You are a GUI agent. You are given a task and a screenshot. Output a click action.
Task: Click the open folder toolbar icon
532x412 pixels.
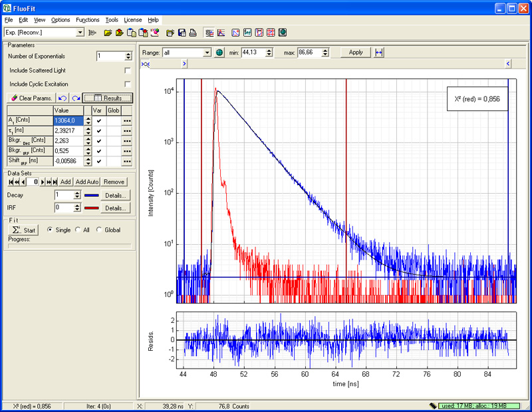coord(108,32)
